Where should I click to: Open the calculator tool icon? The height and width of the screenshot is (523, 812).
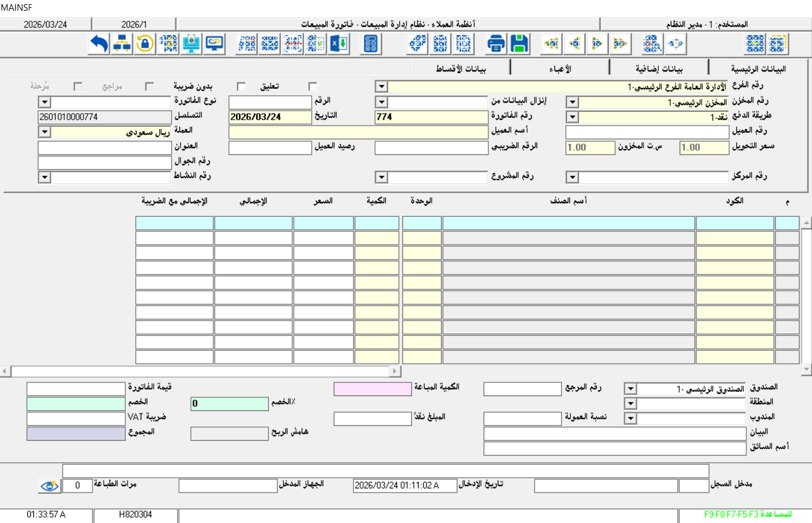point(371,43)
